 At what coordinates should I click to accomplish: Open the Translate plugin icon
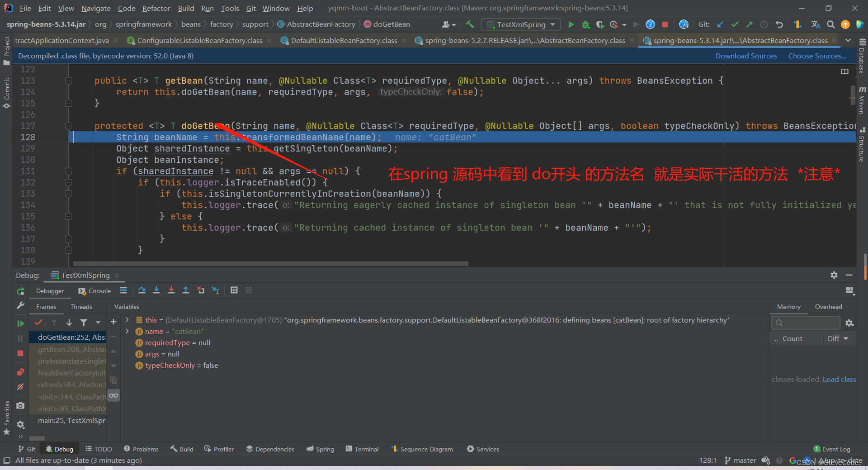pos(816,24)
